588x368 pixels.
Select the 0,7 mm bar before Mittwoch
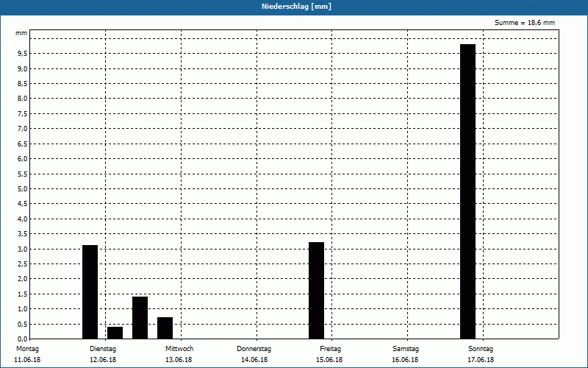[x=165, y=328]
